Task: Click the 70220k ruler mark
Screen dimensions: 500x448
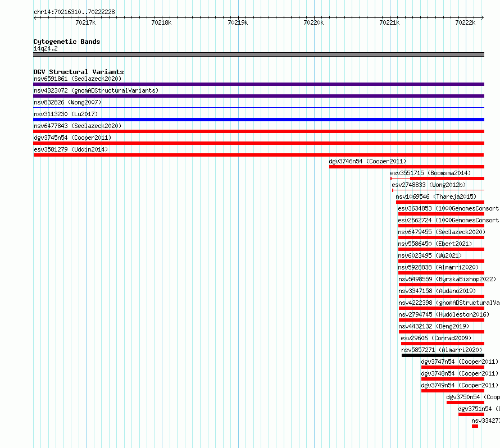Action: point(313,22)
